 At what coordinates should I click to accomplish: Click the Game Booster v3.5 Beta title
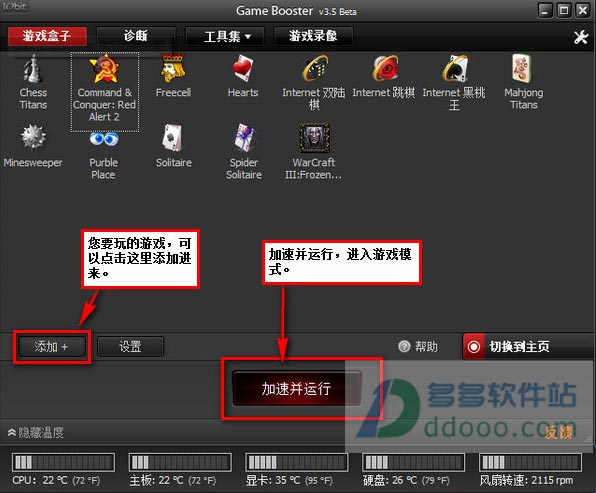tap(296, 11)
